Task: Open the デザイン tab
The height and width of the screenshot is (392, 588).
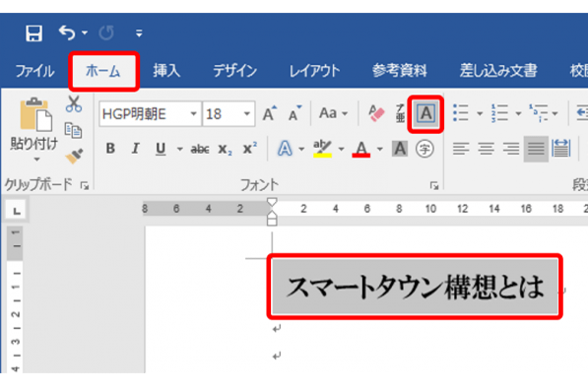Action: coord(235,71)
